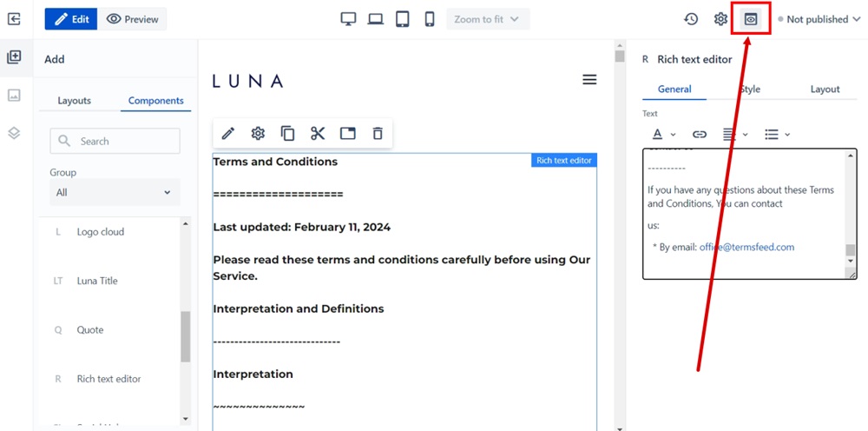Select the Style tab
This screenshot has height=431, width=868.
(750, 90)
